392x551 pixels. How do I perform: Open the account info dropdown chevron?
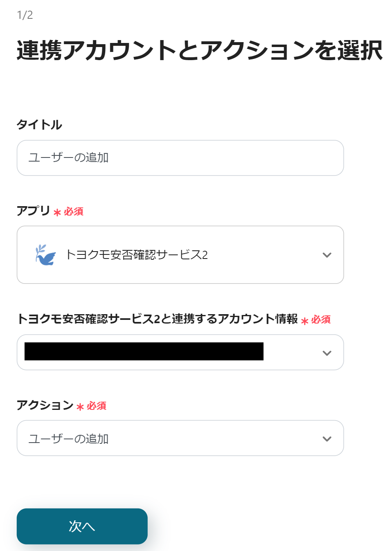tap(327, 353)
